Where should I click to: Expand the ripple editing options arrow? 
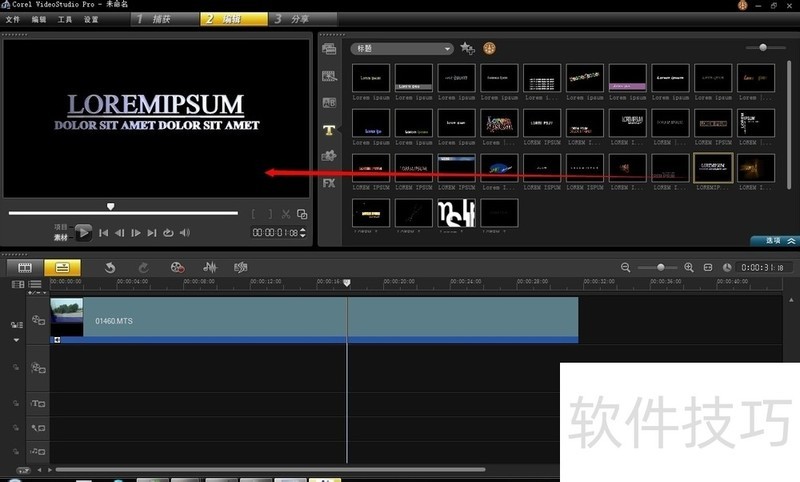(16, 340)
